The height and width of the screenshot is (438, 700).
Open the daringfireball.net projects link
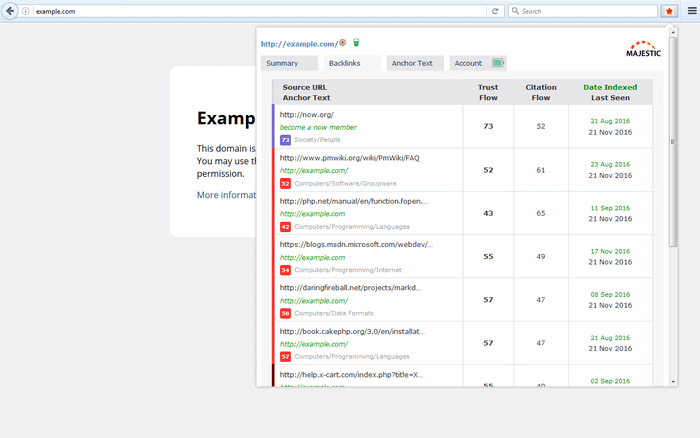(x=350, y=288)
